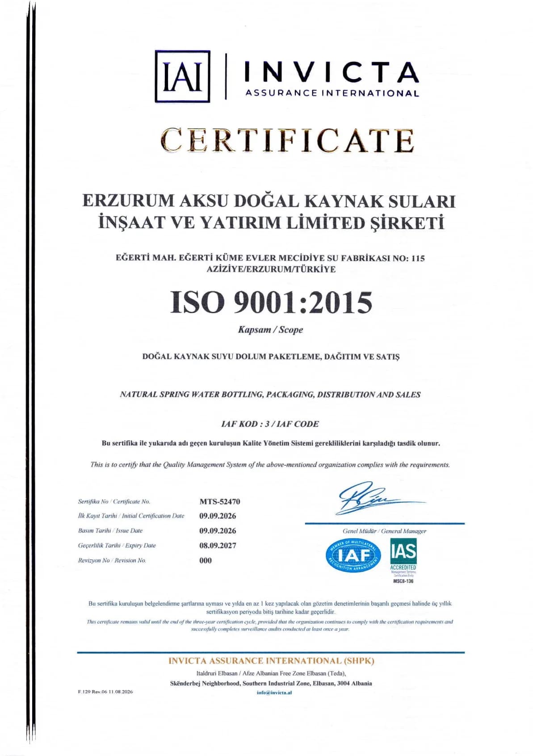Click the gold CERTIFICATE heading
533x756 pixels.
(x=287, y=140)
